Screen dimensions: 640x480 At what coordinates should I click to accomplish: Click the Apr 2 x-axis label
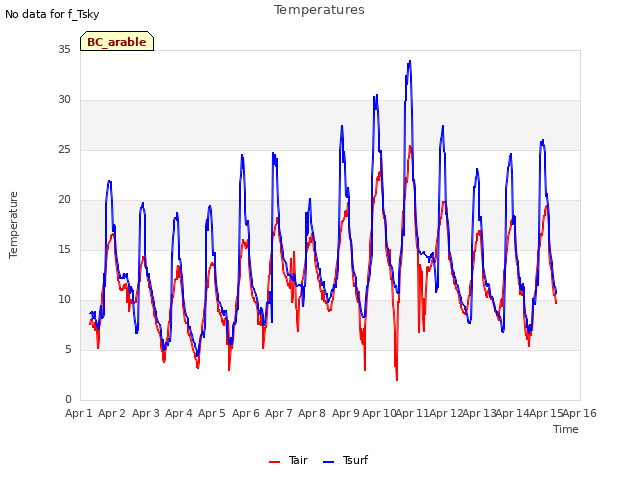112,413
